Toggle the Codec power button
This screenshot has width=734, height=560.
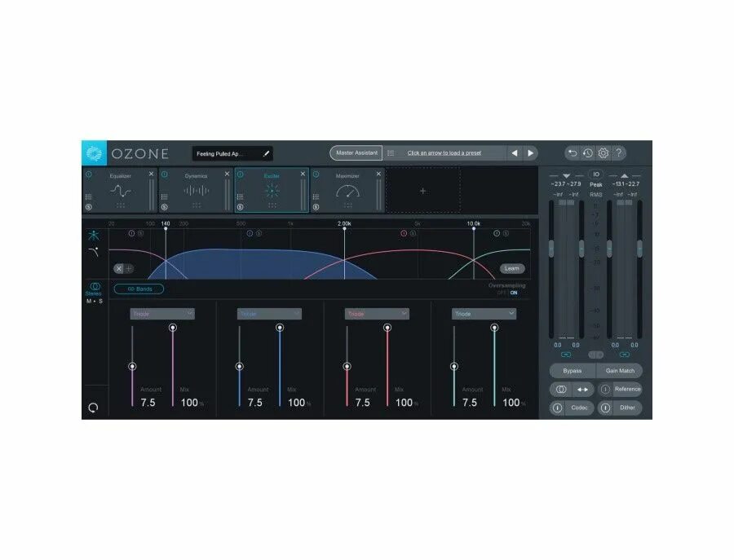[557, 408]
